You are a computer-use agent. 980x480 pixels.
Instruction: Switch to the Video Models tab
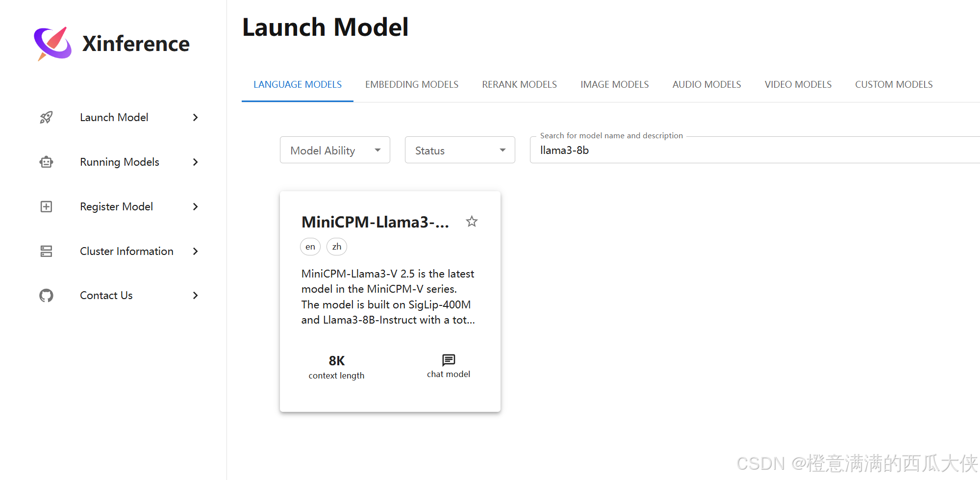click(798, 84)
